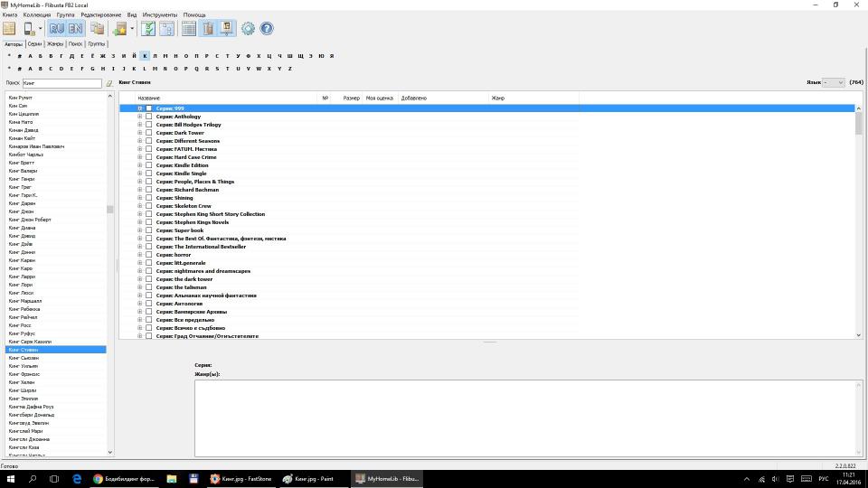Click the author search input field
The image size is (868, 488).
pyautogui.click(x=61, y=83)
